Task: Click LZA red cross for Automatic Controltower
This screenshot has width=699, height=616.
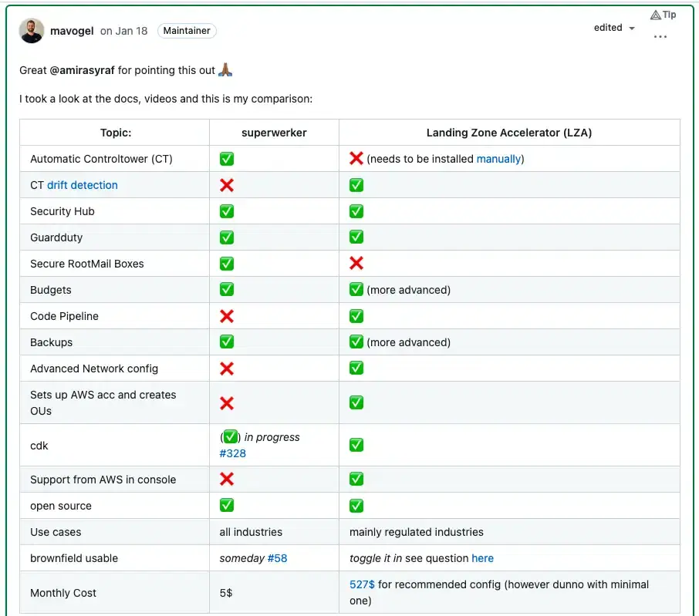Action: click(356, 158)
